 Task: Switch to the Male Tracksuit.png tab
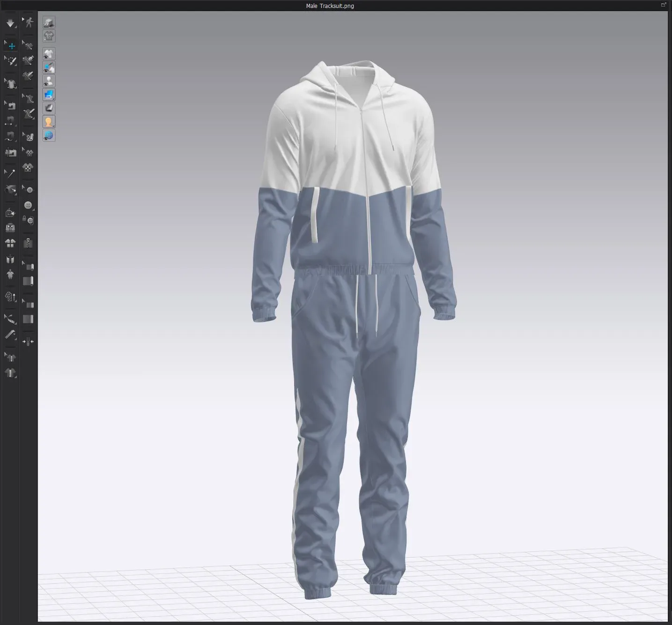click(330, 6)
